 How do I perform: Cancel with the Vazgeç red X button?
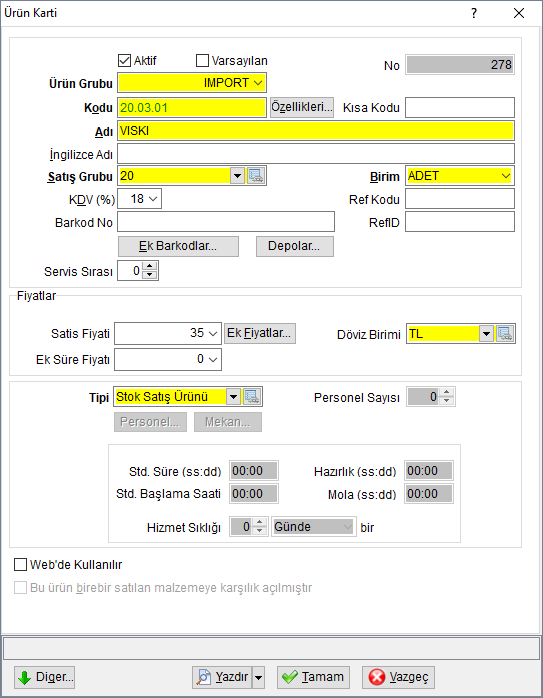tap(398, 677)
